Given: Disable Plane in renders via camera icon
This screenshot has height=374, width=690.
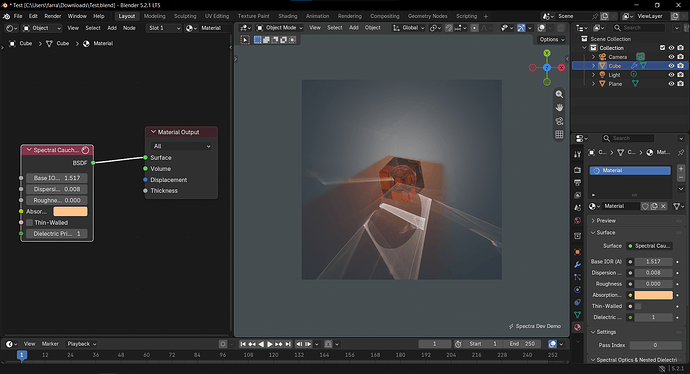Looking at the screenshot, I should (x=681, y=84).
